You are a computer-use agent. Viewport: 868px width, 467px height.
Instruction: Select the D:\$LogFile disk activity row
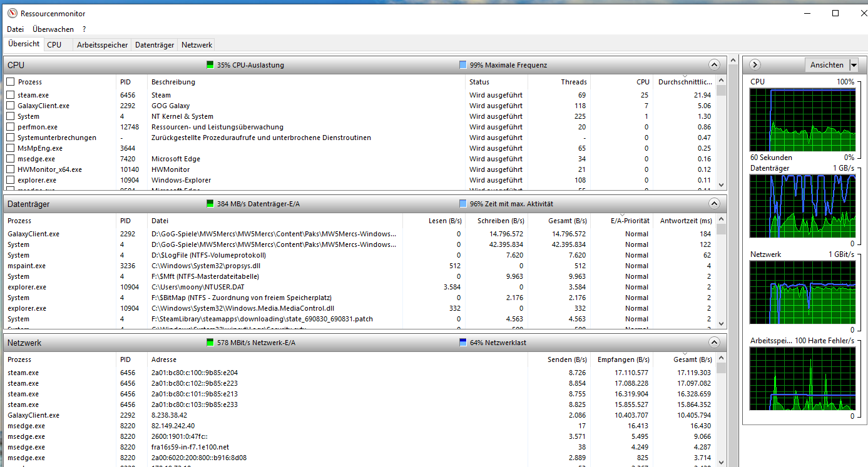(360, 255)
